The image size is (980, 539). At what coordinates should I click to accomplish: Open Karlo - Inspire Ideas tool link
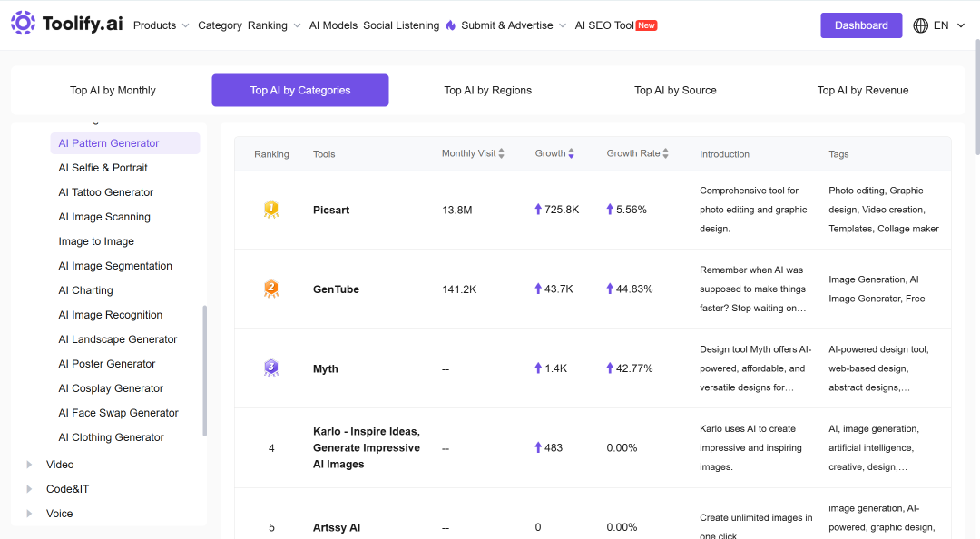367,447
